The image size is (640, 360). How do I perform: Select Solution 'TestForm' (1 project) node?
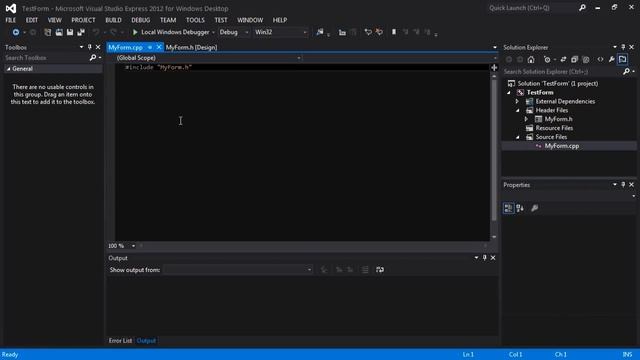pyautogui.click(x=558, y=84)
